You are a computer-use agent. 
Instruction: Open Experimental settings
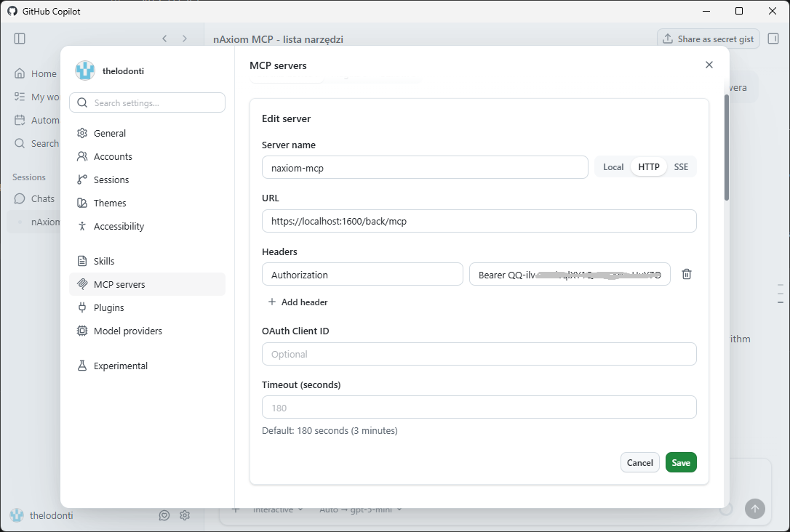(x=147, y=366)
